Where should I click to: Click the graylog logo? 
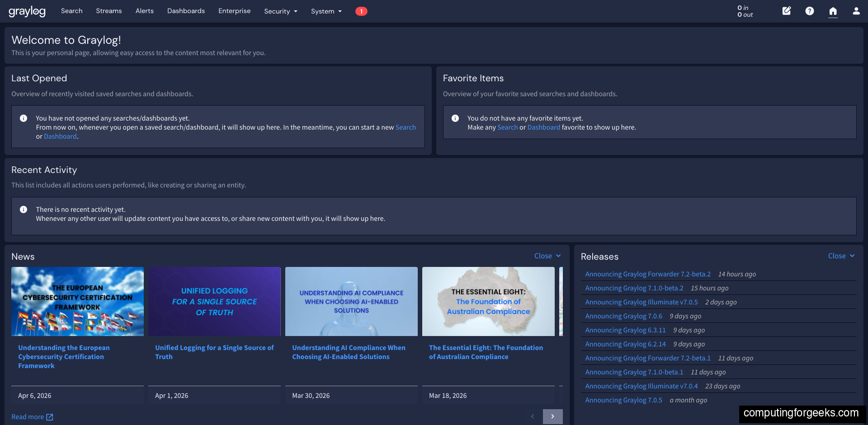[x=27, y=11]
